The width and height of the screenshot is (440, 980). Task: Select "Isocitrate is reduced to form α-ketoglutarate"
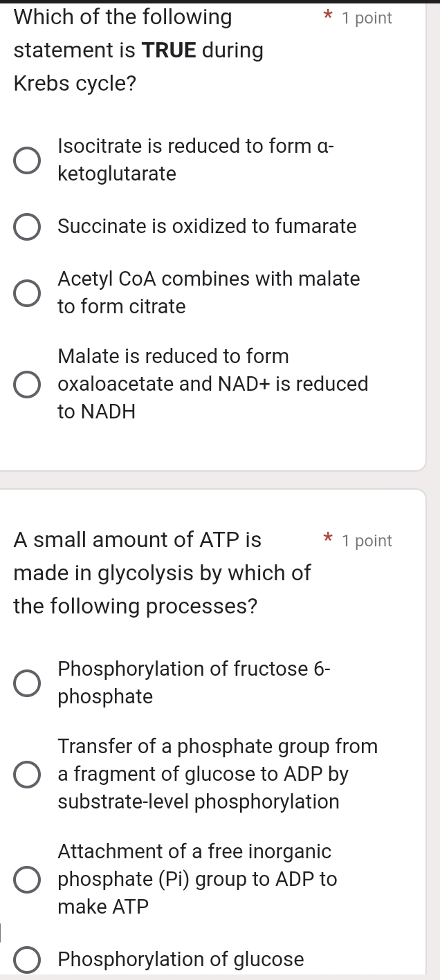pos(26,160)
